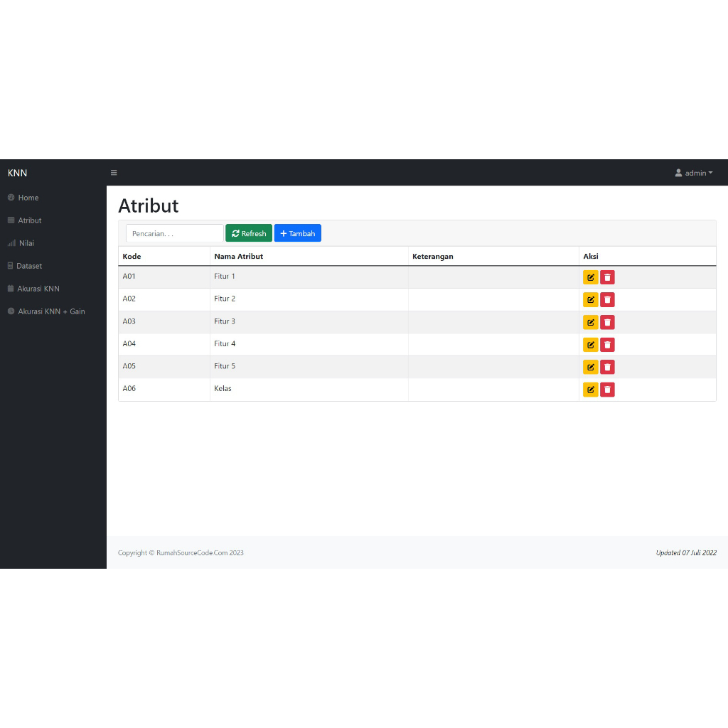Delete the A02 Fitur 2 row
Image resolution: width=728 pixels, height=728 pixels.
coord(607,299)
